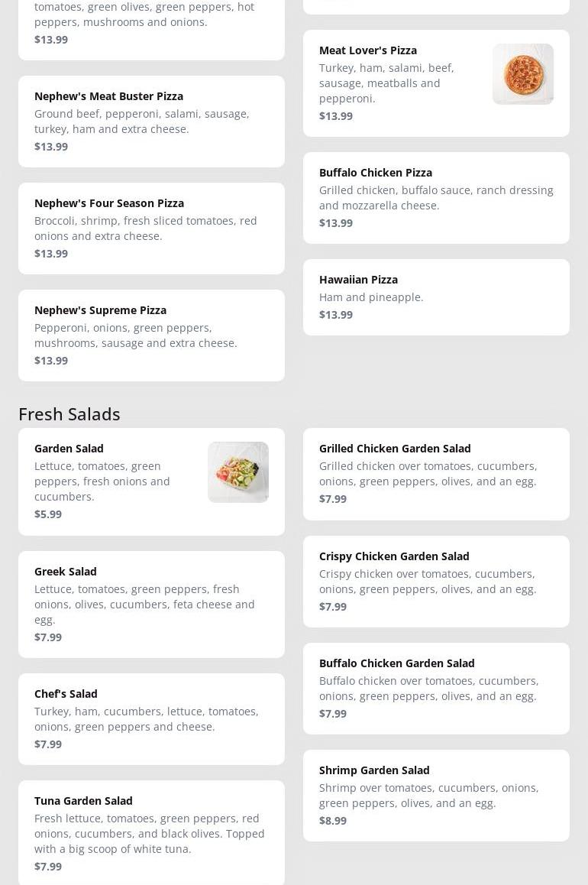Viewport: 588px width, 885px height.
Task: Select Grilled Chicken Garden Salad item
Action: [436, 474]
